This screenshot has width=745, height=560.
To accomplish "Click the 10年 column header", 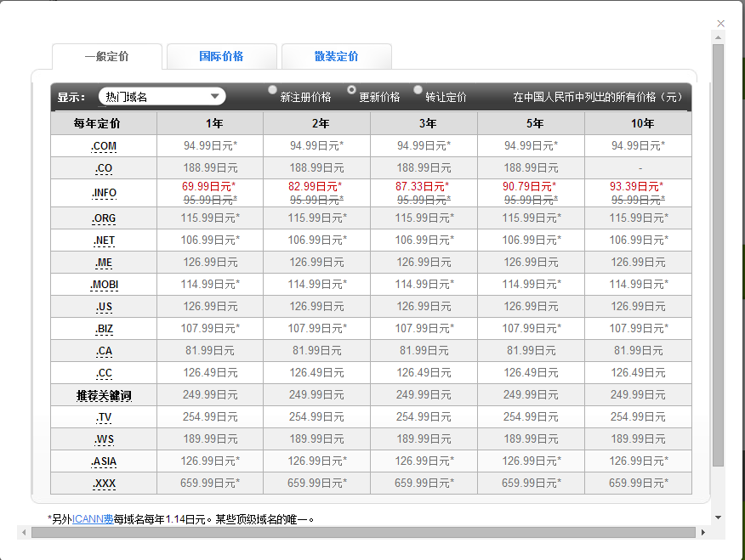I will (x=638, y=123).
